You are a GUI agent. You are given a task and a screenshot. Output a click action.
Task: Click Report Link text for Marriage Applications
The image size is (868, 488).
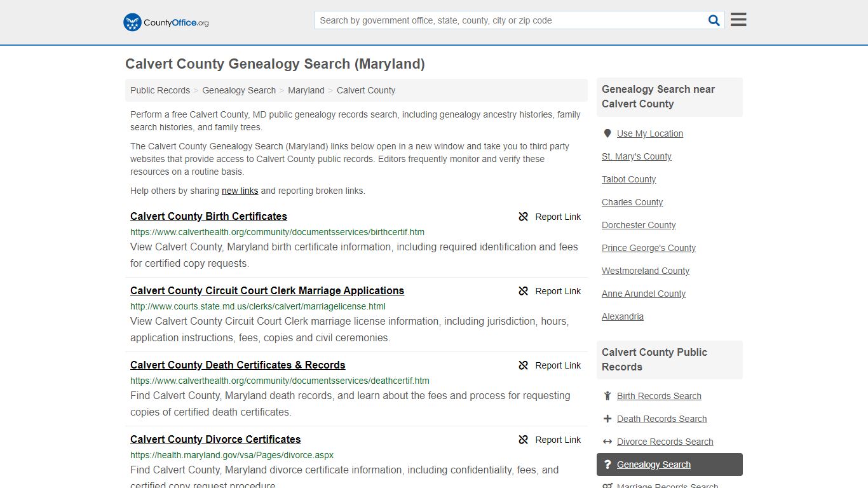(558, 291)
